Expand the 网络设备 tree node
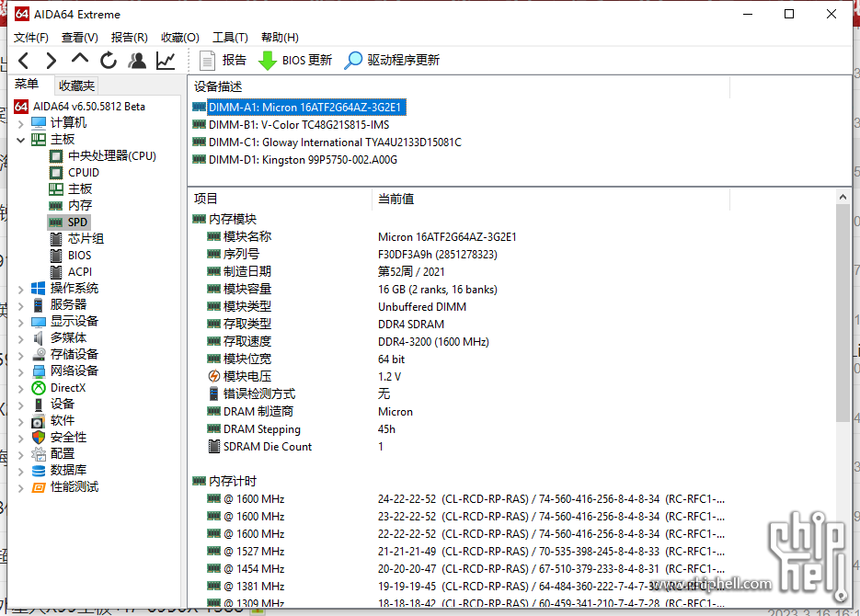Screen dimensions: 860x616 pos(21,371)
